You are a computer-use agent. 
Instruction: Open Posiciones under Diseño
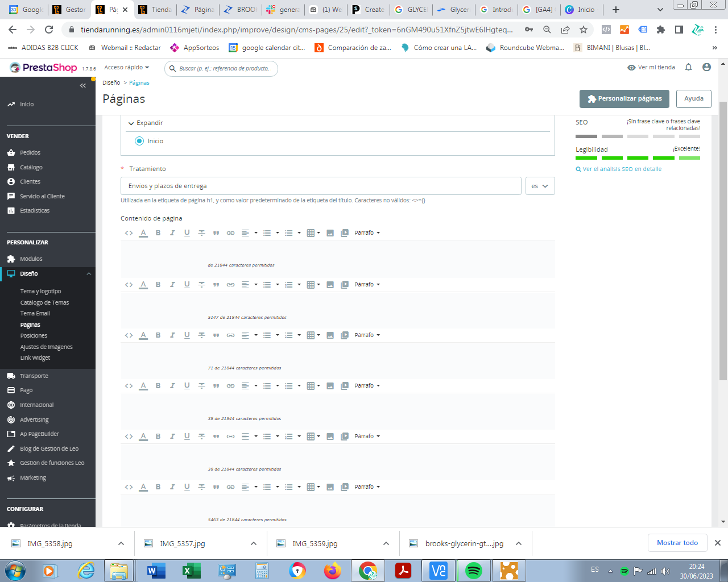click(x=34, y=336)
